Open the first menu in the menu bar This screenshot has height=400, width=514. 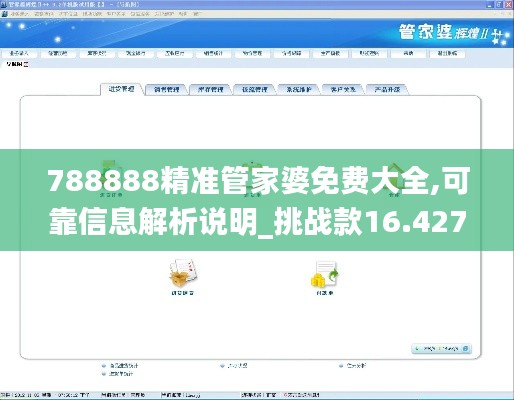19,14
